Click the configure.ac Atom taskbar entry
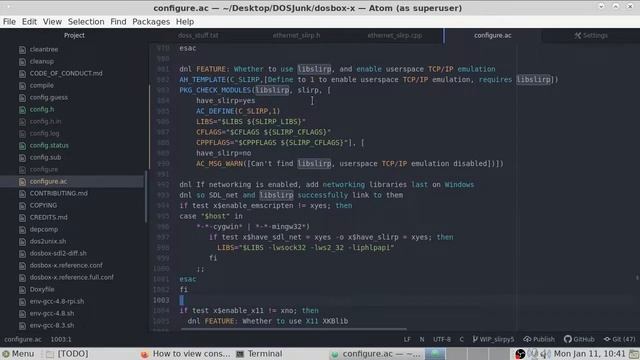 pos(376,354)
